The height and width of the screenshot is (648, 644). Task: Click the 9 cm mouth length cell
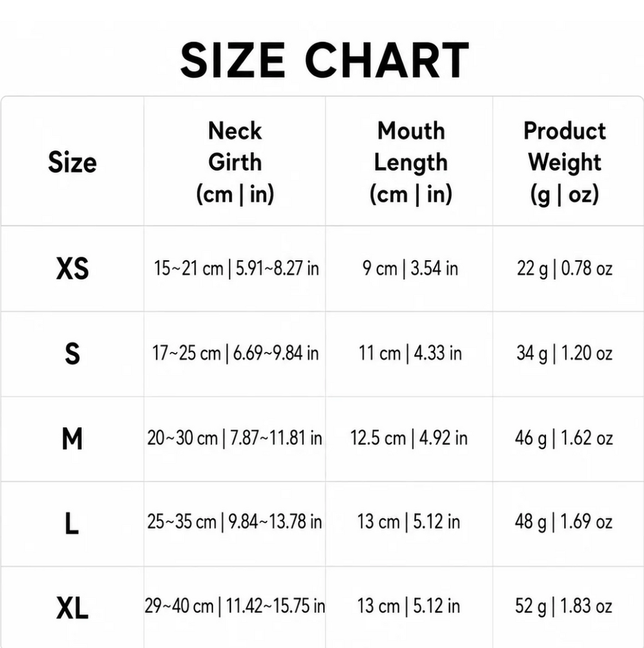(x=410, y=268)
